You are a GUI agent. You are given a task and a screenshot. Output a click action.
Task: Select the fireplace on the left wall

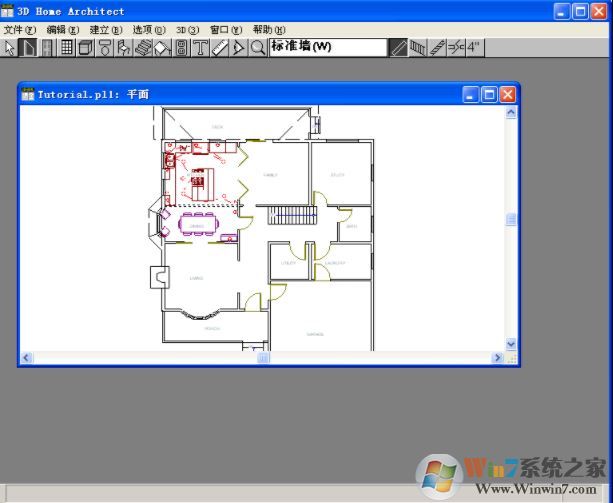pyautogui.click(x=160, y=277)
